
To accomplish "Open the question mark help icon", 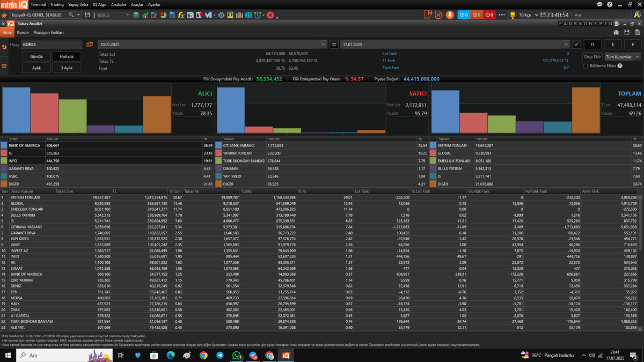I will coord(610,4).
